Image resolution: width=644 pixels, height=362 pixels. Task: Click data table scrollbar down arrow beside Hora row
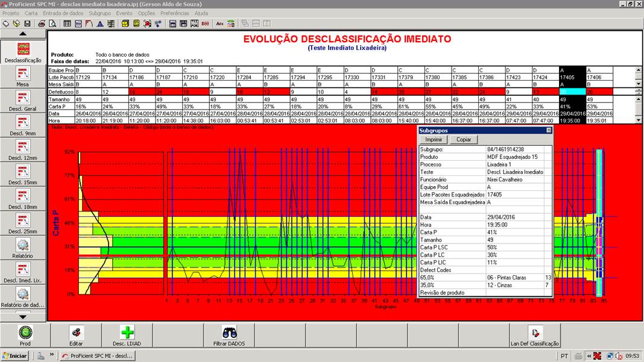click(639, 120)
